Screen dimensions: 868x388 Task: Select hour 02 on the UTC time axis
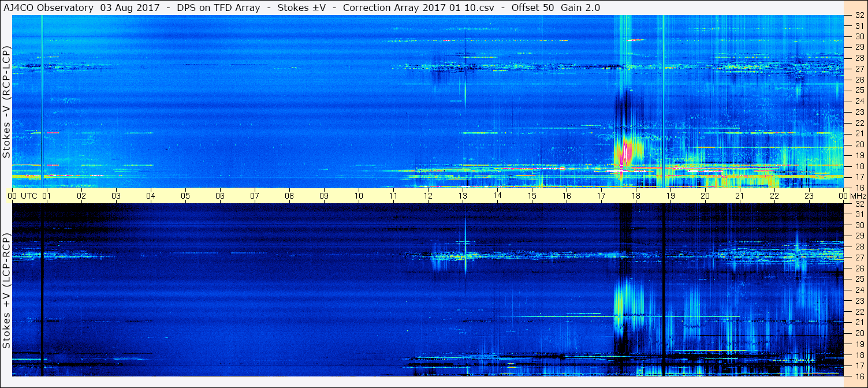click(81, 196)
